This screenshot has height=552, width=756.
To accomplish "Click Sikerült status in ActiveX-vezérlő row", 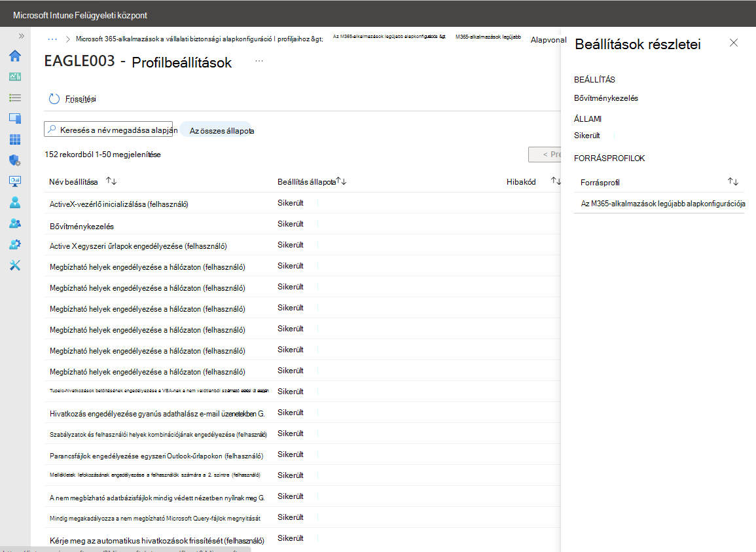I will (x=290, y=203).
